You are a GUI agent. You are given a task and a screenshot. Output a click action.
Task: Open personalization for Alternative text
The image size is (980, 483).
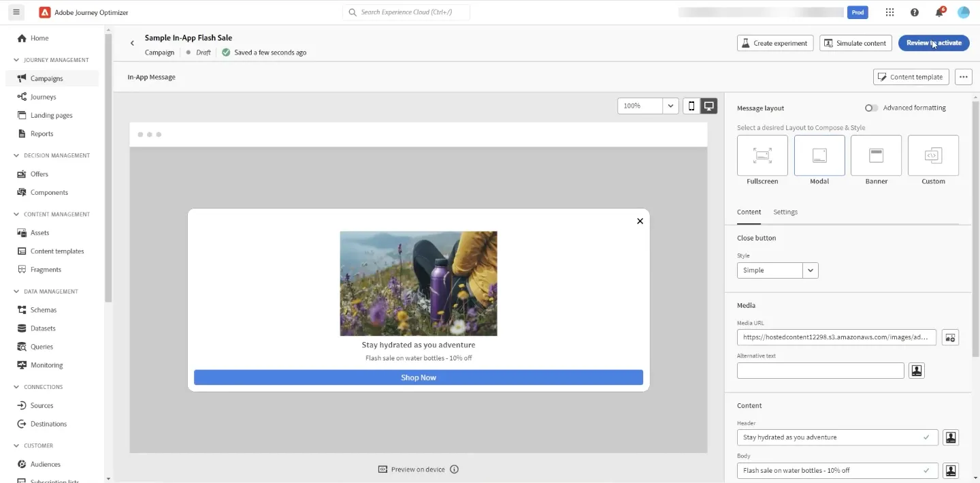917,371
